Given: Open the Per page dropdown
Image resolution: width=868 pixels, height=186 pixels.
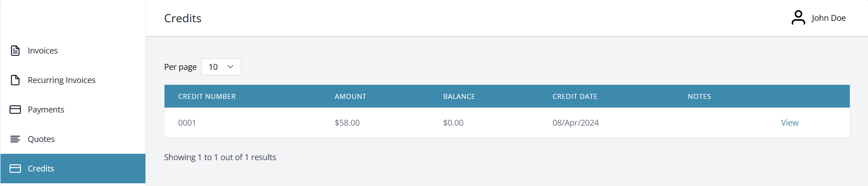Looking at the screenshot, I should tap(221, 67).
